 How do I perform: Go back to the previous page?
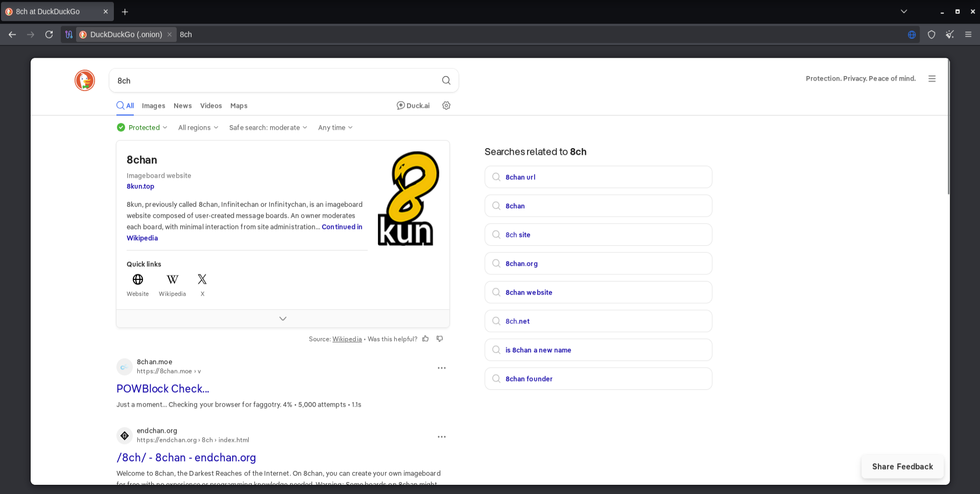(12, 35)
